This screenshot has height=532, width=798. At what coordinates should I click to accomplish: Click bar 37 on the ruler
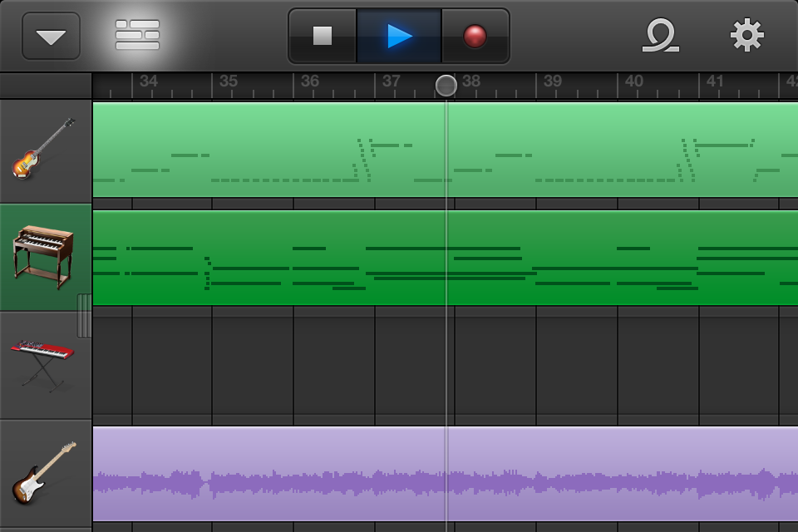click(392, 81)
